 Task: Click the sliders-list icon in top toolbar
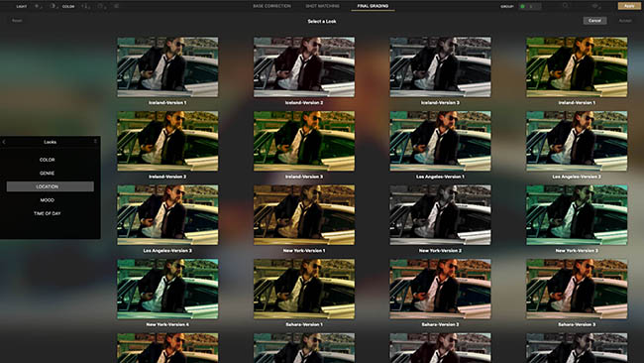pyautogui.click(x=116, y=6)
